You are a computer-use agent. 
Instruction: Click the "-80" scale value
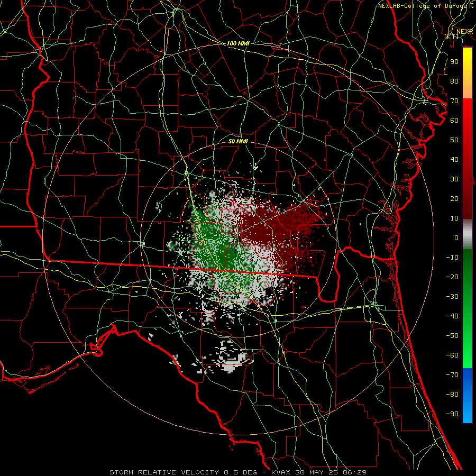pyautogui.click(x=452, y=395)
